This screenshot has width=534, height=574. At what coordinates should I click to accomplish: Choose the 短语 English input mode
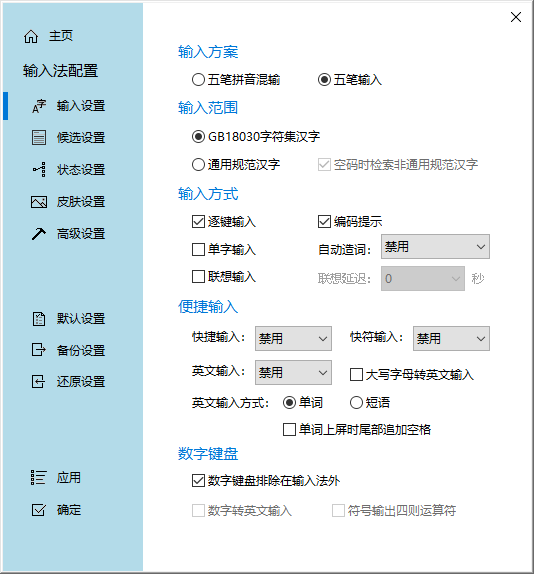point(370,403)
